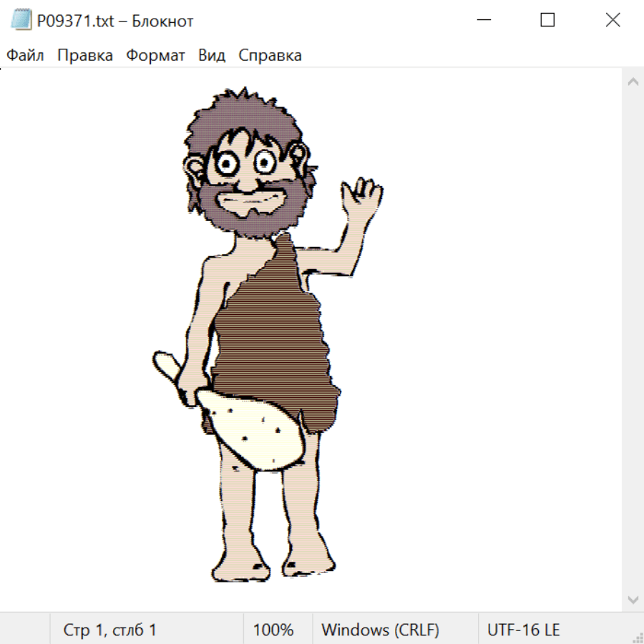Click the Windows (CRLF) status section
The width and height of the screenshot is (644, 644).
pos(380,630)
